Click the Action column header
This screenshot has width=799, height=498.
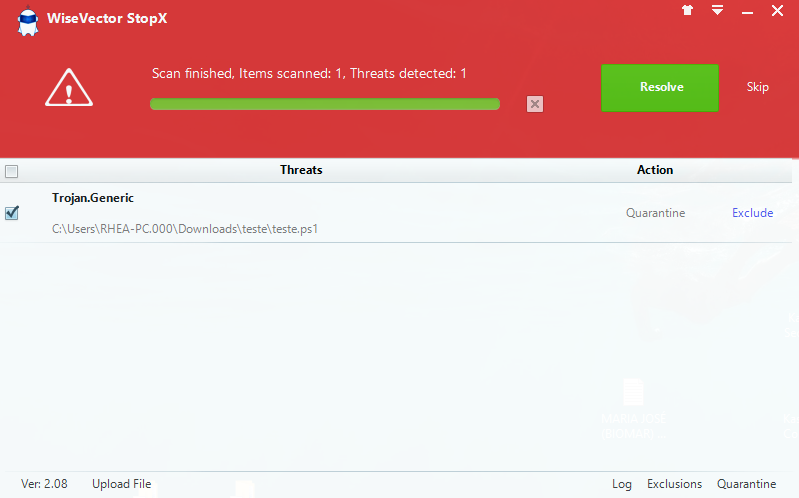[x=655, y=170]
